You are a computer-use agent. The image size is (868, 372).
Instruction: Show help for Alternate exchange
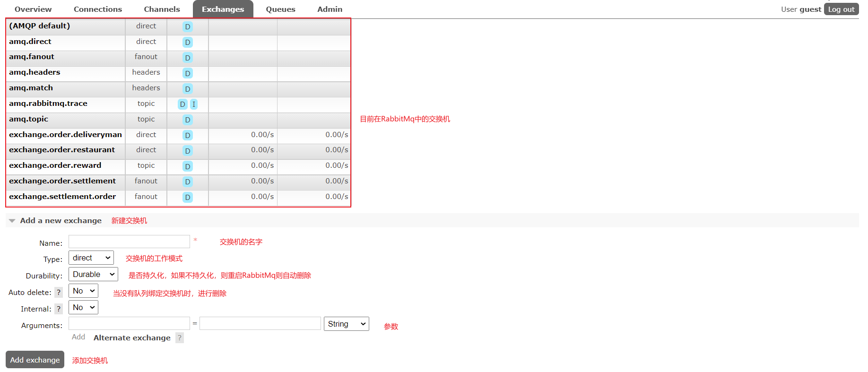tap(180, 337)
